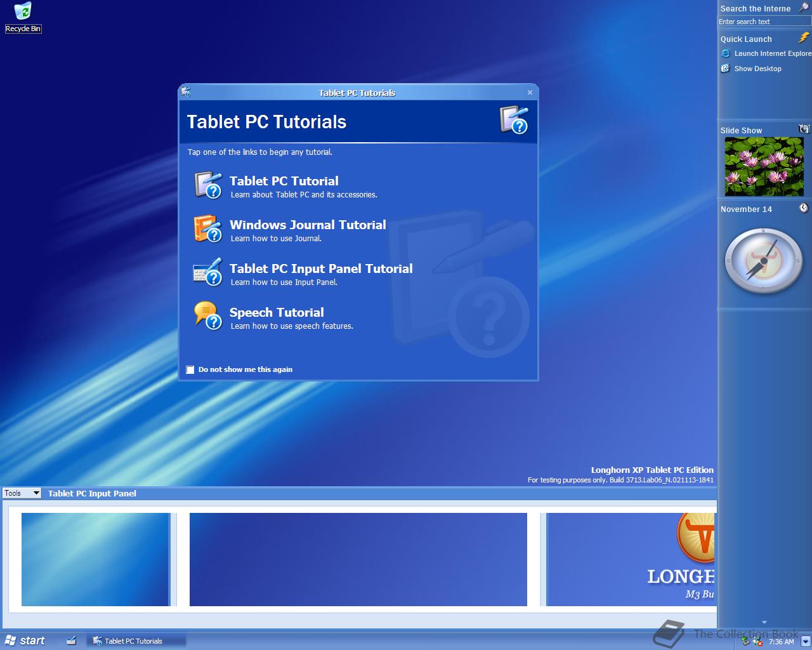Click the left blue image in Input Panel

pyautogui.click(x=96, y=559)
